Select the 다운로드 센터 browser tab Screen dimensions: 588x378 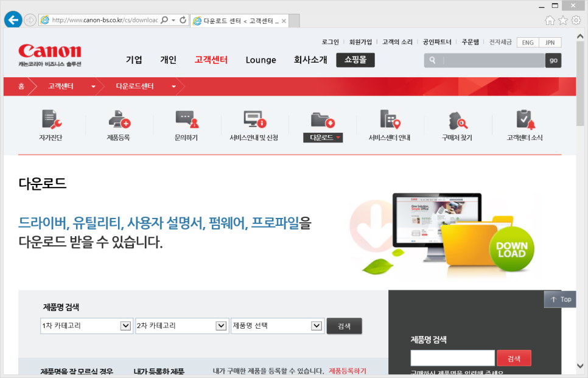(x=240, y=21)
